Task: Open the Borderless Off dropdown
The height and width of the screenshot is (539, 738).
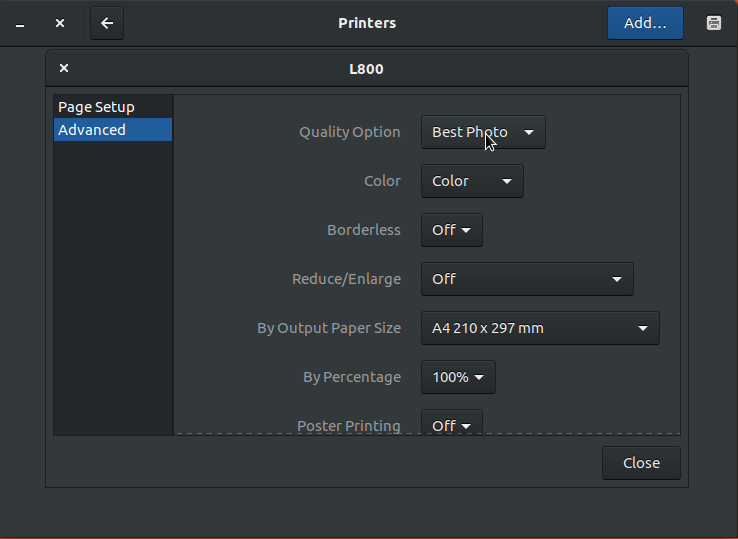Action: coord(452,230)
